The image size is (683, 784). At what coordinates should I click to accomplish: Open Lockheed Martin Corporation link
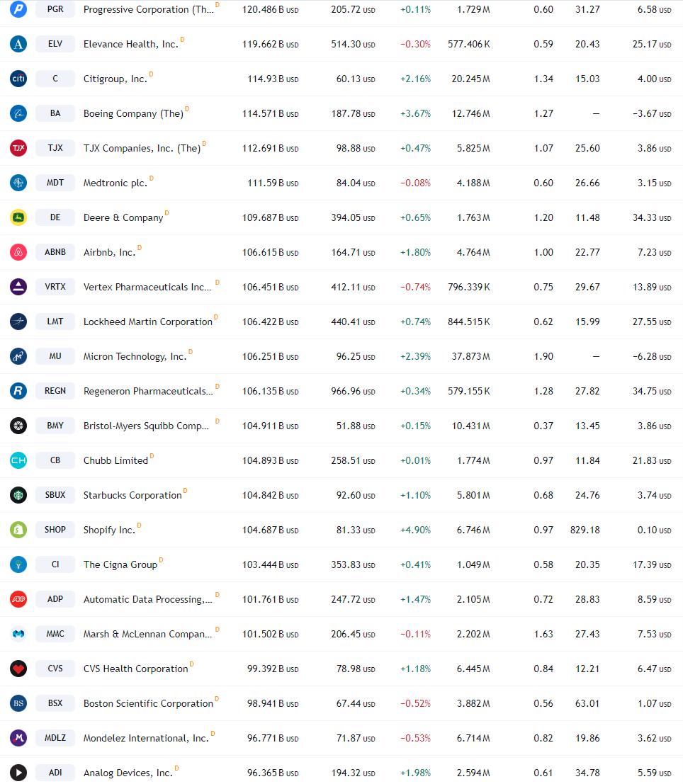[x=147, y=322]
